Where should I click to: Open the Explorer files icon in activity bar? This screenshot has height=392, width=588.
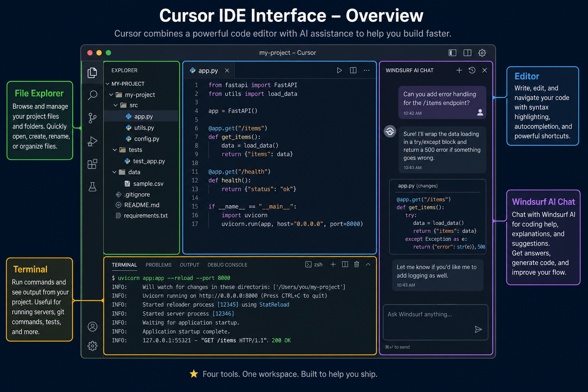[92, 72]
